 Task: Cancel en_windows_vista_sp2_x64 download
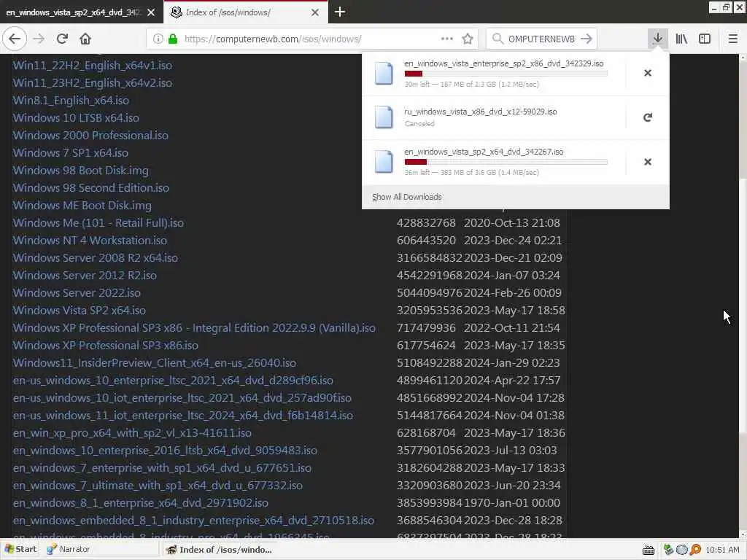pos(648,162)
